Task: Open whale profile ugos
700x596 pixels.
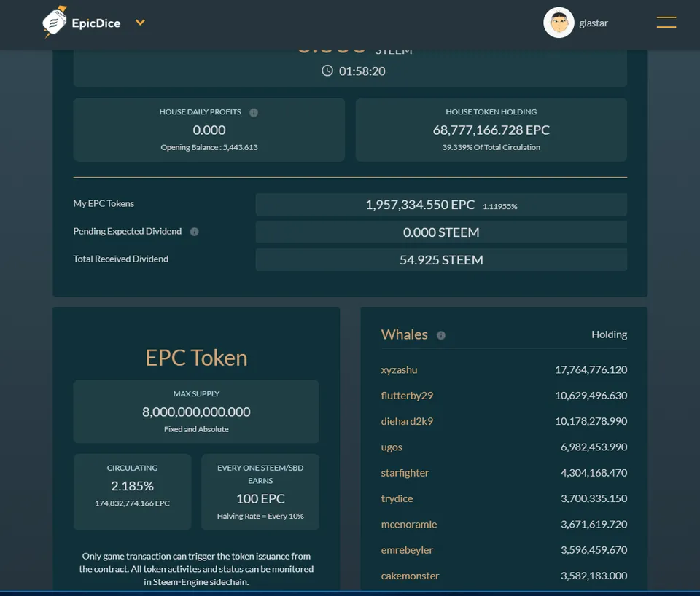Action: (x=392, y=447)
